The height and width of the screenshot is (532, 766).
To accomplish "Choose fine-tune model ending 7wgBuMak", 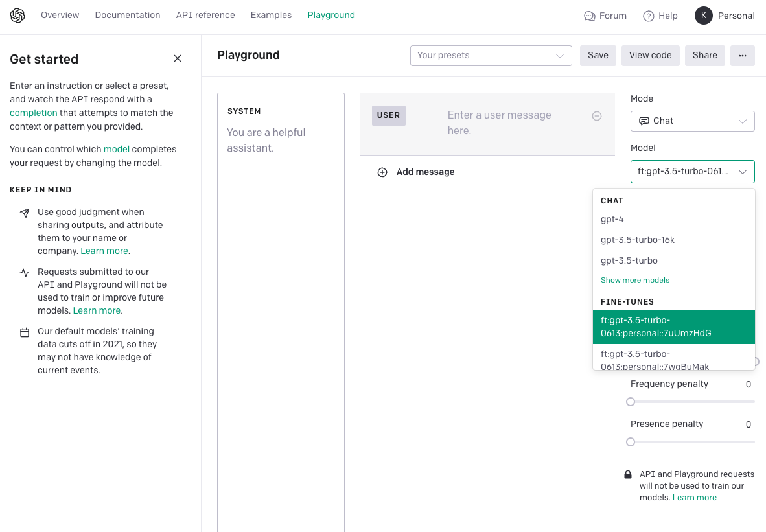I will [674, 358].
